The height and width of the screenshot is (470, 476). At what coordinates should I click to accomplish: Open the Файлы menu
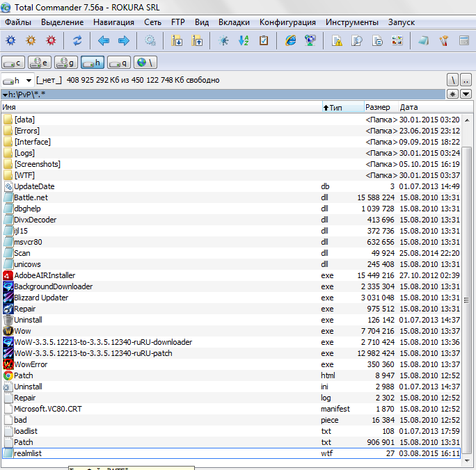click(x=18, y=22)
